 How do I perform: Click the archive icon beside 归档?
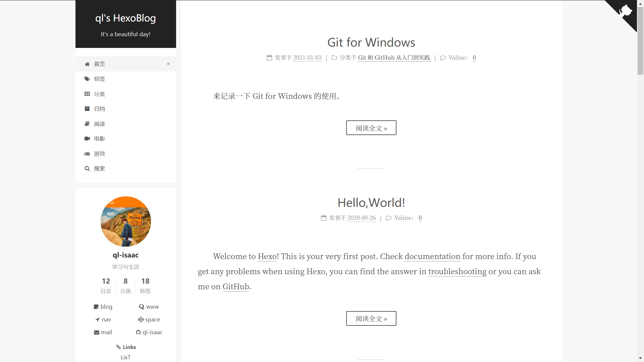[87, 109]
